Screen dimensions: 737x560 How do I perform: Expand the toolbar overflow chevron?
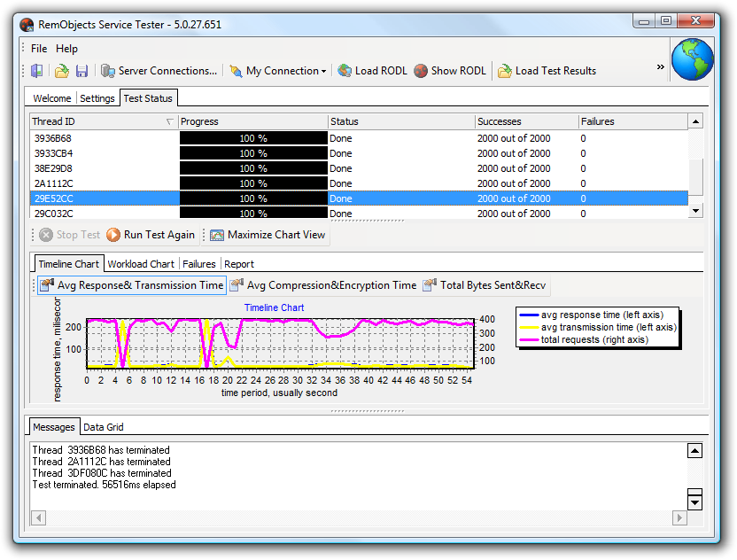661,66
